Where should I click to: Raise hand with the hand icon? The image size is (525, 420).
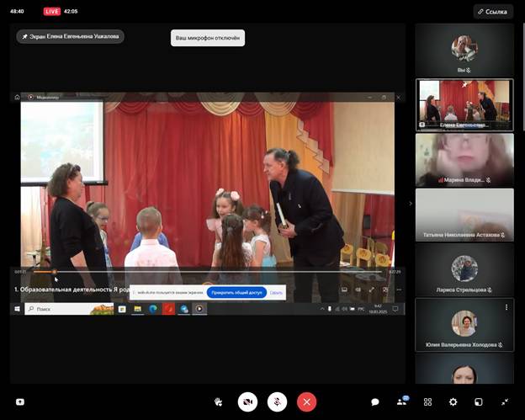[x=218, y=402]
